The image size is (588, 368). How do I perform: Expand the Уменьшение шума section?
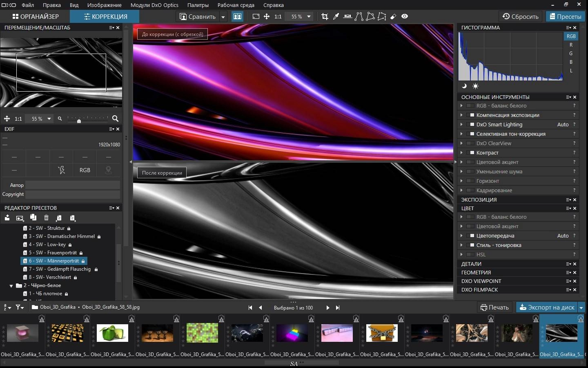461,171
